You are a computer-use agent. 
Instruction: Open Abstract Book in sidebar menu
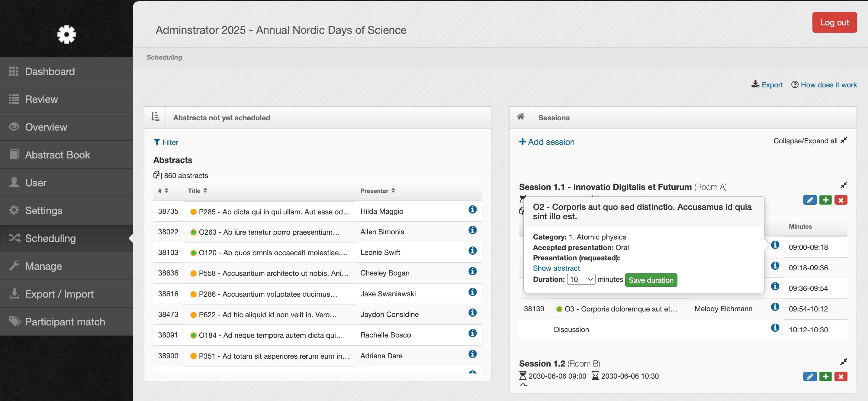tap(57, 155)
